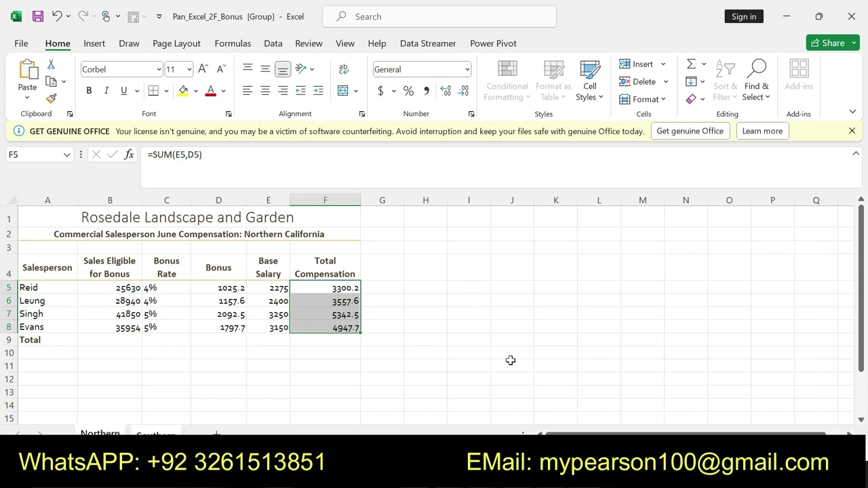
Task: Click the Wrap Text icon
Action: [344, 69]
